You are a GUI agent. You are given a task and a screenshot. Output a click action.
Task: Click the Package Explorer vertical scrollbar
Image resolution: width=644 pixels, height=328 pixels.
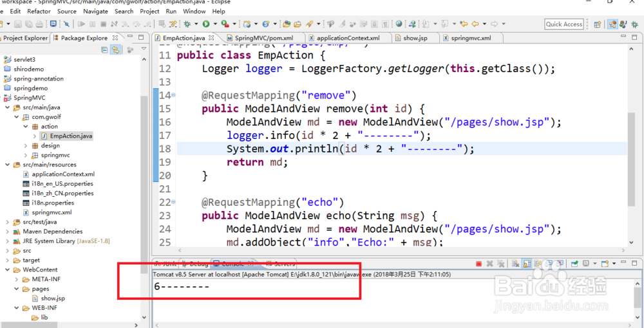144,185
